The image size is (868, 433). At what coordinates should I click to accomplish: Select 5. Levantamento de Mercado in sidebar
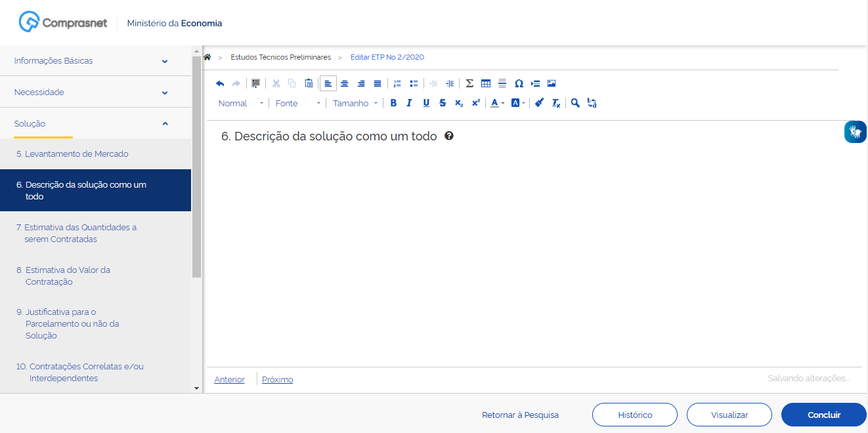pos(72,154)
